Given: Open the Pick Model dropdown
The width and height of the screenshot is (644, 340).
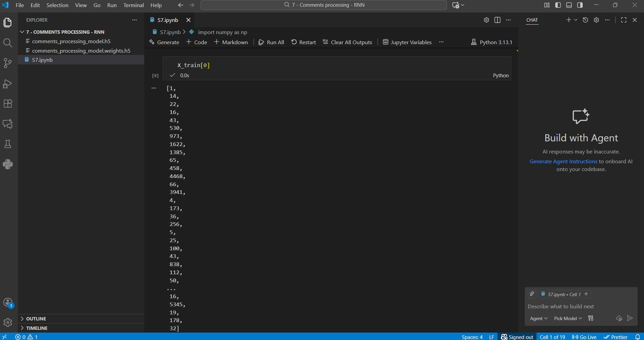Looking at the screenshot, I should (x=568, y=318).
